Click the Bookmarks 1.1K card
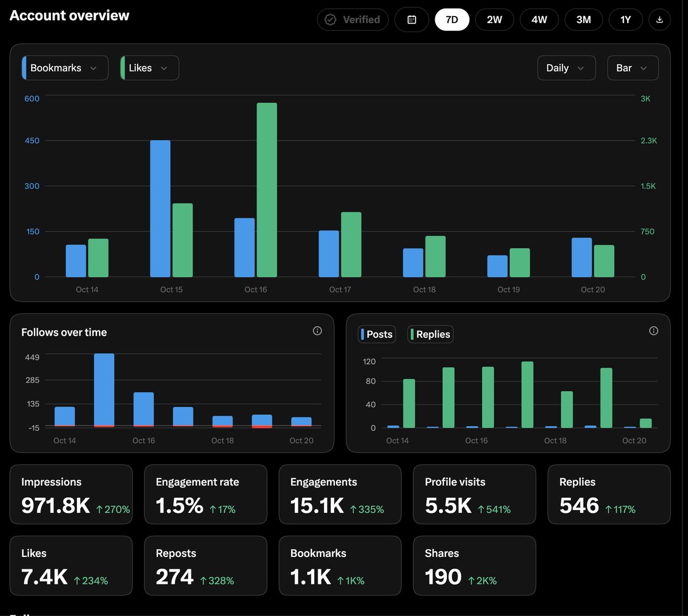The width and height of the screenshot is (688, 616). coord(340,566)
